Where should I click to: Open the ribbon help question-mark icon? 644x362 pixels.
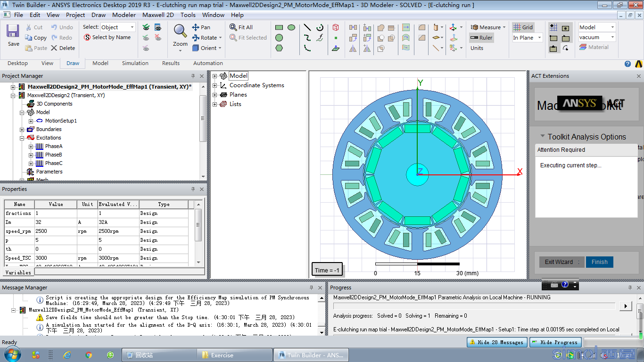click(x=627, y=64)
